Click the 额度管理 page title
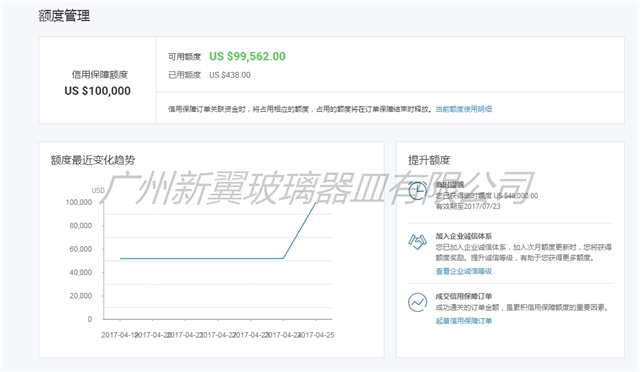This screenshot has width=640, height=372. (64, 16)
